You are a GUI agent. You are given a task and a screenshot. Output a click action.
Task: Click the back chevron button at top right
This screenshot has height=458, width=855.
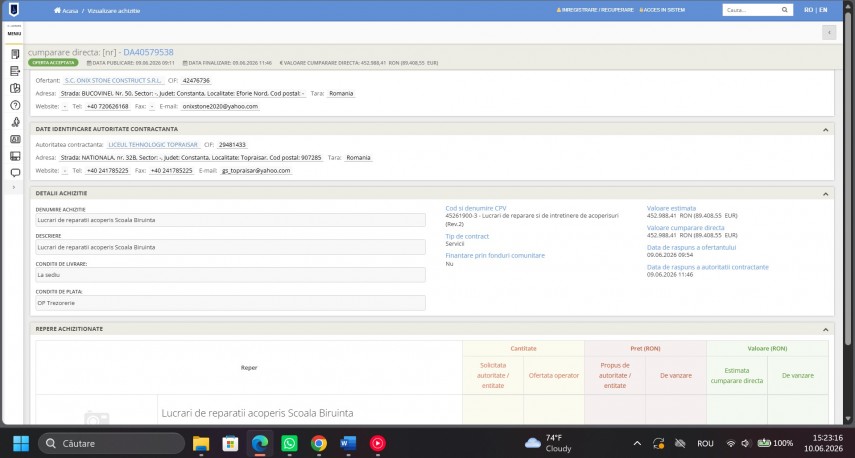829,33
